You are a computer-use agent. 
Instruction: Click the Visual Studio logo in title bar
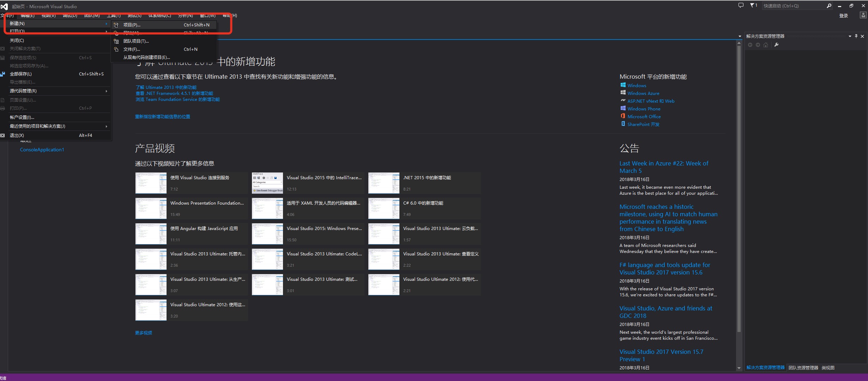[4, 6]
